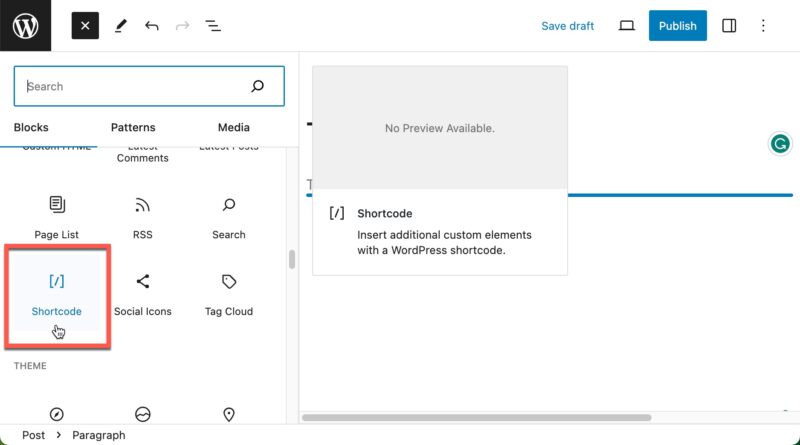Click the compass icon under Theme
This screenshot has height=445, width=800.
point(57,414)
